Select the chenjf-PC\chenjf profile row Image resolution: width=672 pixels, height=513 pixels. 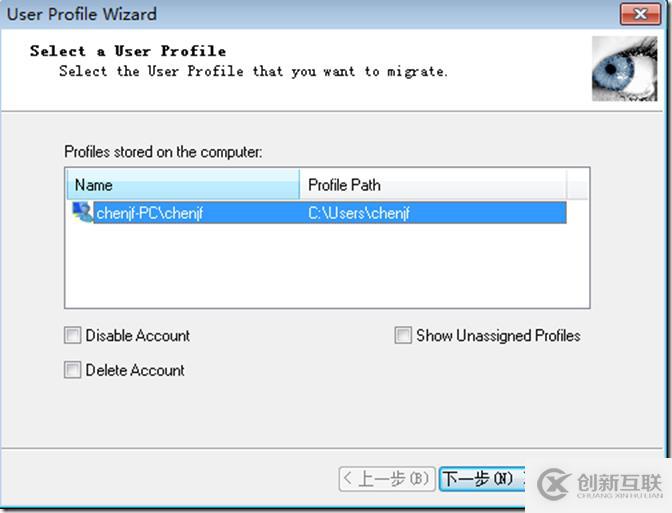pyautogui.click(x=319, y=213)
